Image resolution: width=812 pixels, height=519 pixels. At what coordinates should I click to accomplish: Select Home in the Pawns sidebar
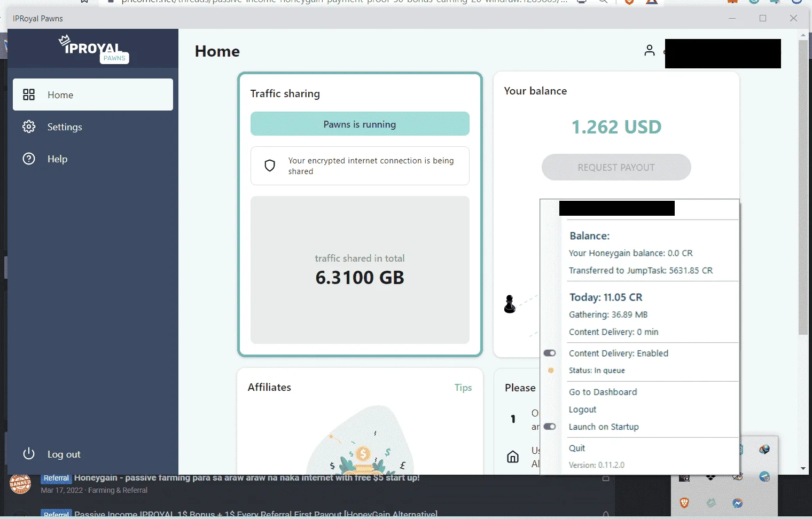[93, 95]
